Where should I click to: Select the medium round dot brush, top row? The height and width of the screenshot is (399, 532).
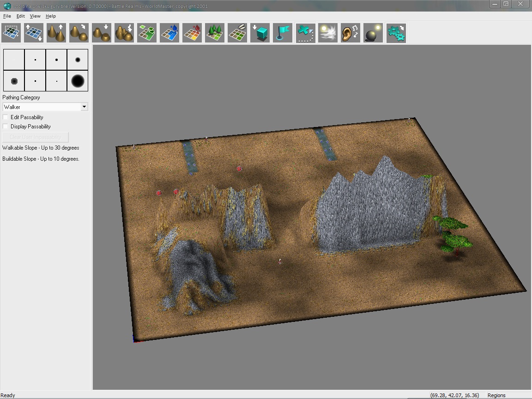[56, 60]
